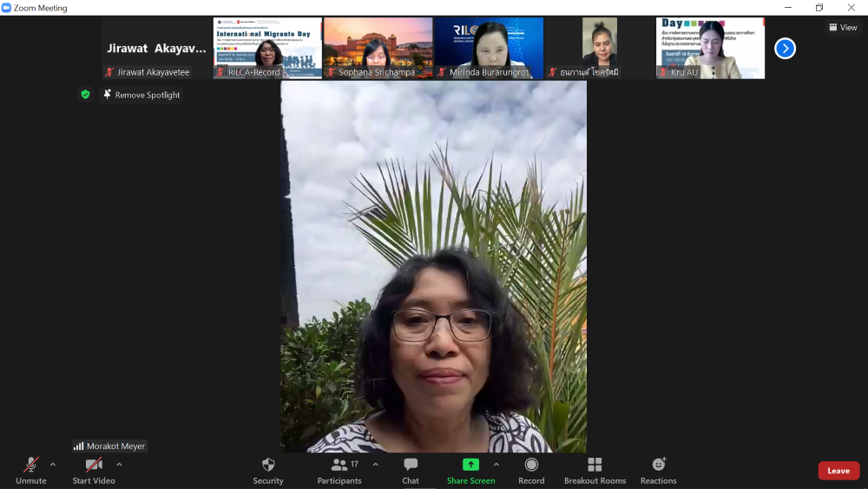Click the green encryption shield icon
Image resolution: width=868 pixels, height=489 pixels.
[85, 95]
